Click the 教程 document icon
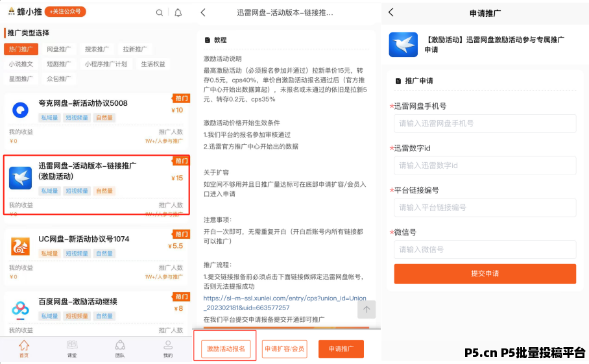589x364 pixels. click(207, 40)
